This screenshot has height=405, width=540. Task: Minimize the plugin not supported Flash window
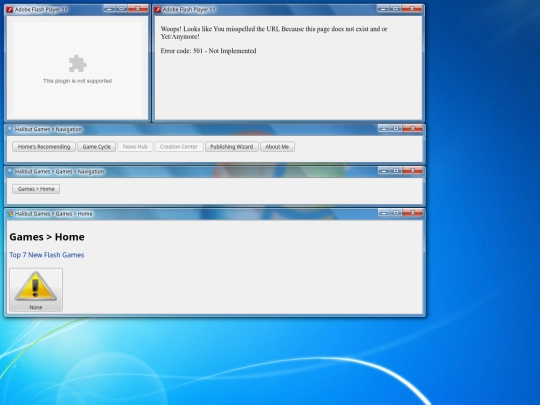109,9
